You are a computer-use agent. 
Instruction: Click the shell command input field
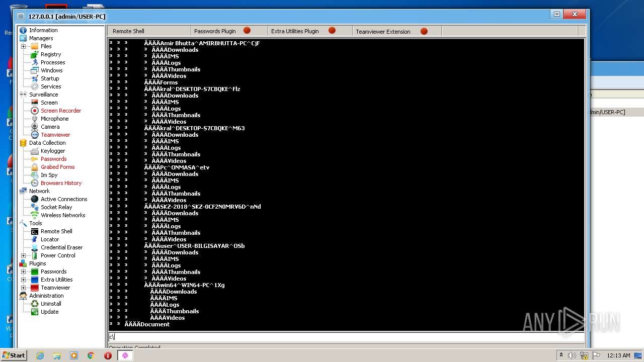[346, 337]
